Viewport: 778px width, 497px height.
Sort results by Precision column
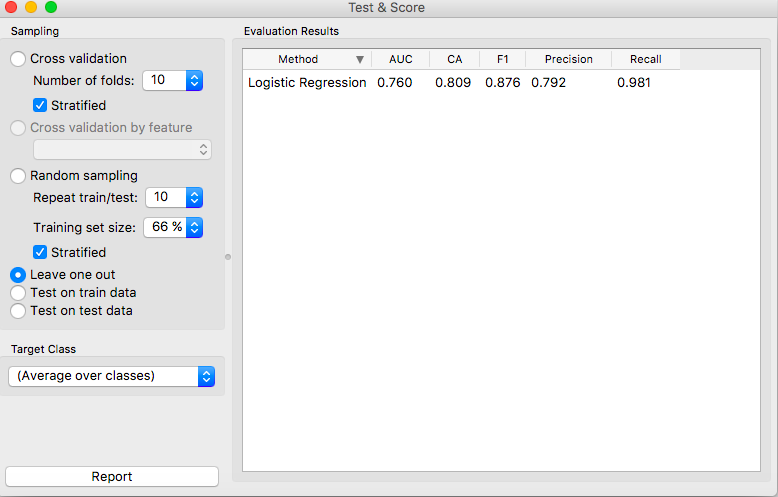(568, 59)
